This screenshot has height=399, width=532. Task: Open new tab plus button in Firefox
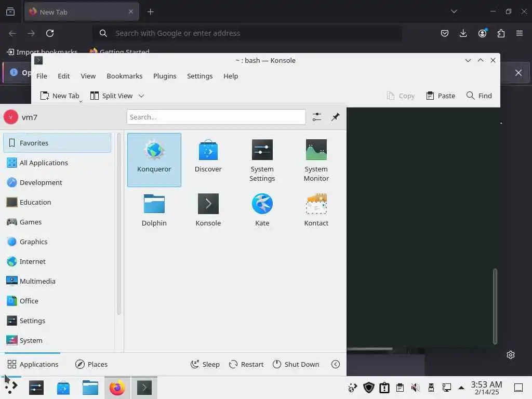pos(151,12)
